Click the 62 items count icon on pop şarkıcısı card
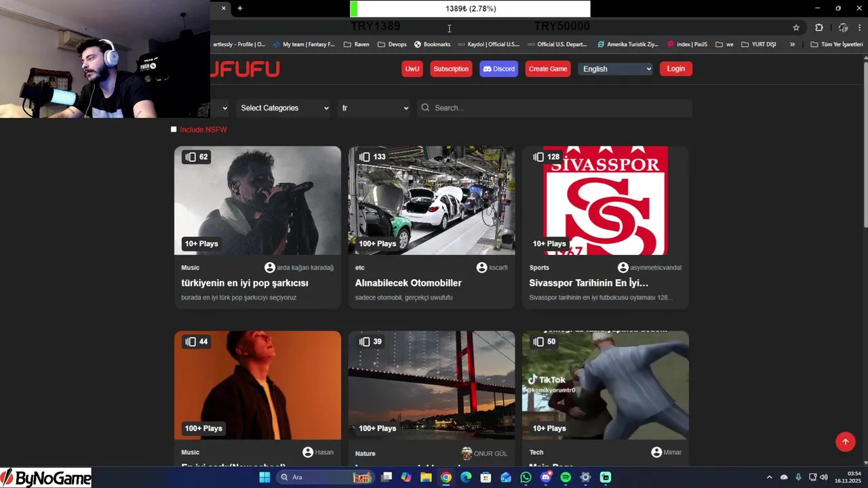Image resolution: width=868 pixels, height=488 pixels. tap(191, 157)
